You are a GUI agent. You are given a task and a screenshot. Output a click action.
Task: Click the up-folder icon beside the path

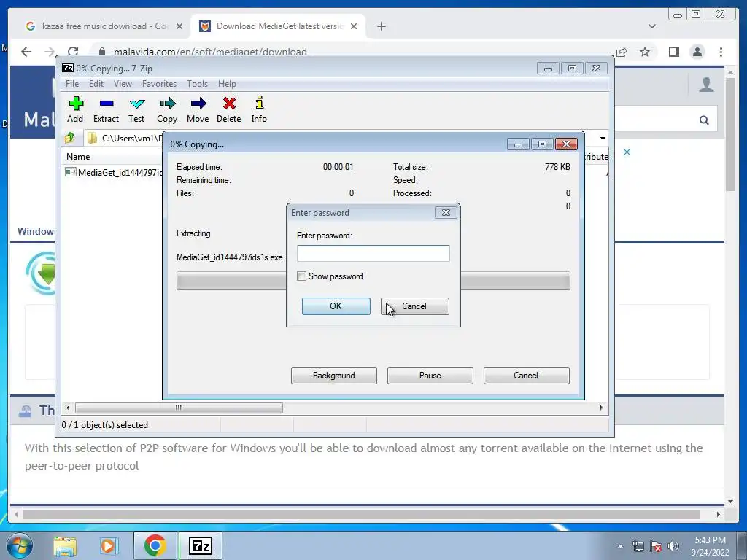[70, 138]
